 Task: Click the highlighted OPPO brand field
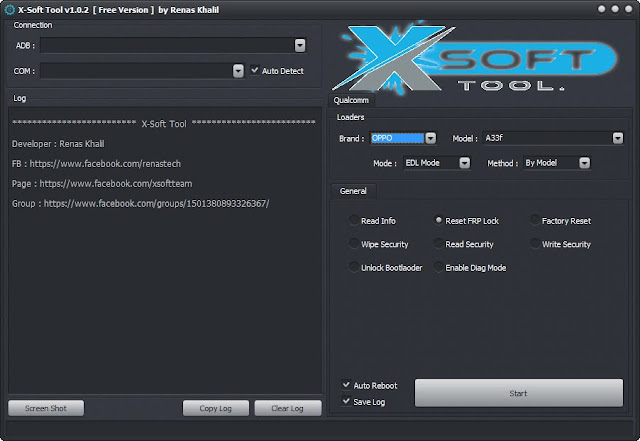(x=397, y=138)
